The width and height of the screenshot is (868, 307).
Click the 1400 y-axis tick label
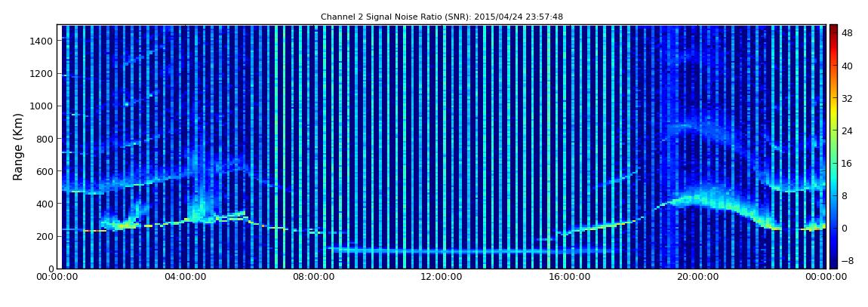coord(42,41)
